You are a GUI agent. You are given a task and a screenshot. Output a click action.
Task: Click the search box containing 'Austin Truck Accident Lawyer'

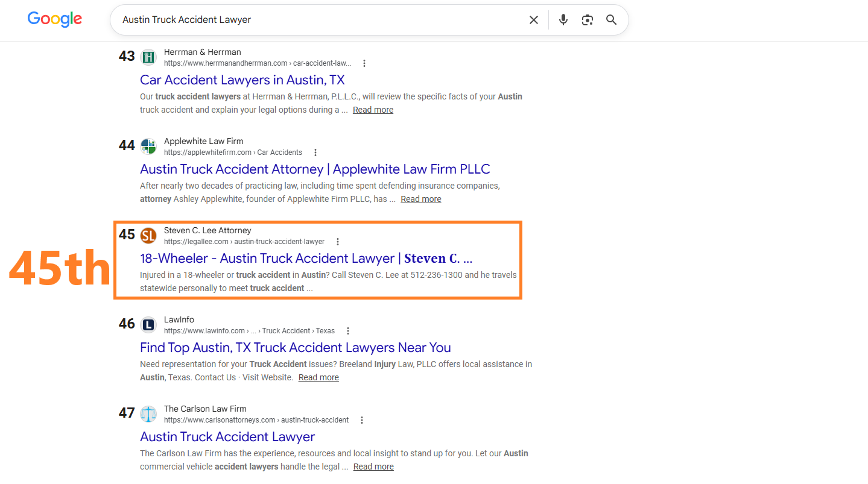click(x=369, y=20)
